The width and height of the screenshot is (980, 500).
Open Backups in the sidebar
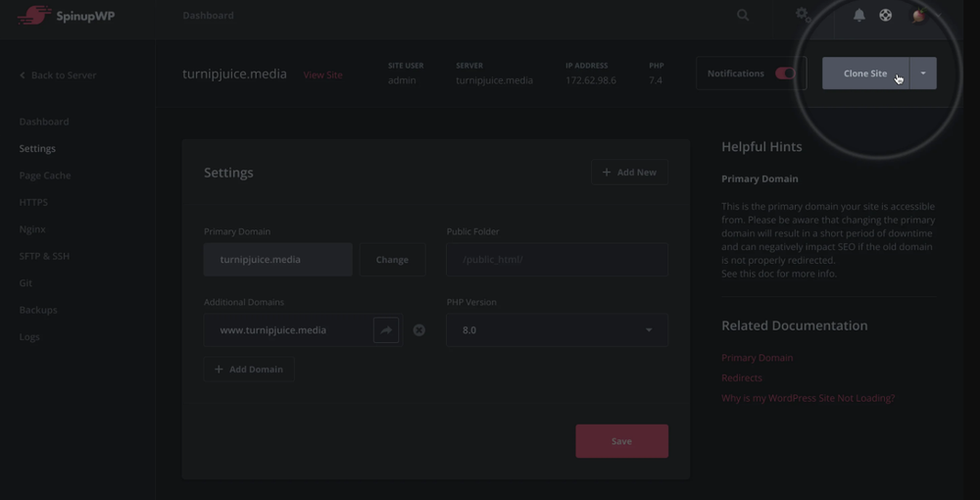click(x=38, y=310)
